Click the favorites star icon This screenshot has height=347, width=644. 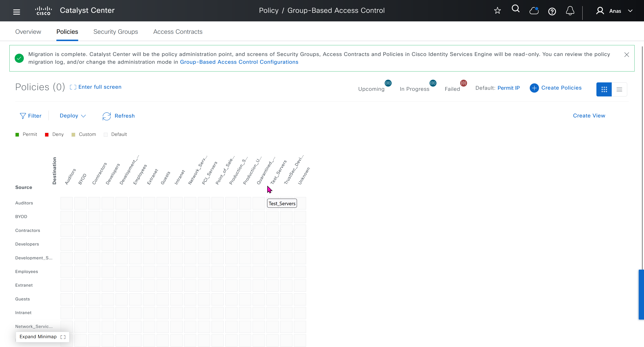497,10
